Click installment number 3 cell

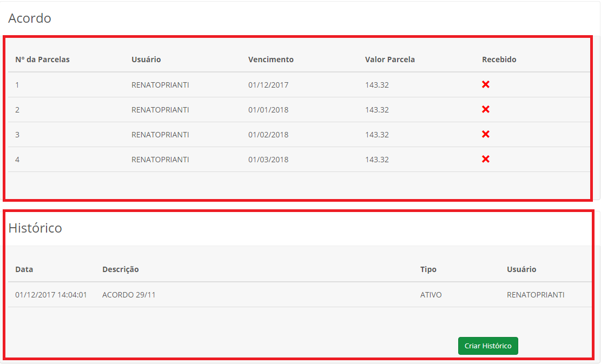pos(17,135)
